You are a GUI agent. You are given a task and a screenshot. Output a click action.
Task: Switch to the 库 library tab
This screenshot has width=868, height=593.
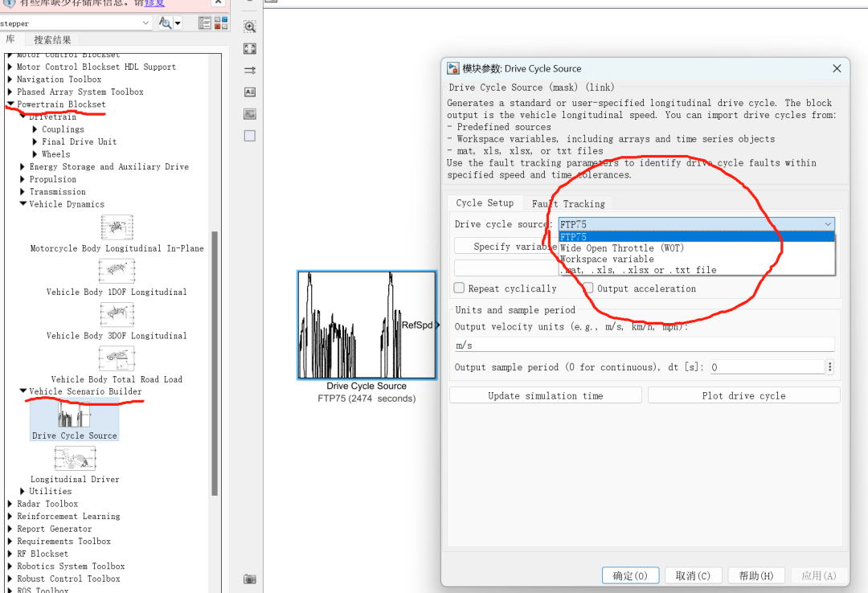tap(10, 39)
